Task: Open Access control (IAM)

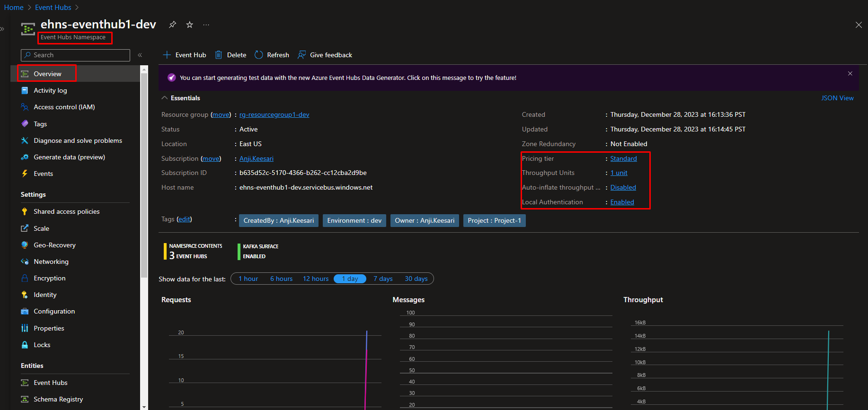Action: tap(76, 107)
